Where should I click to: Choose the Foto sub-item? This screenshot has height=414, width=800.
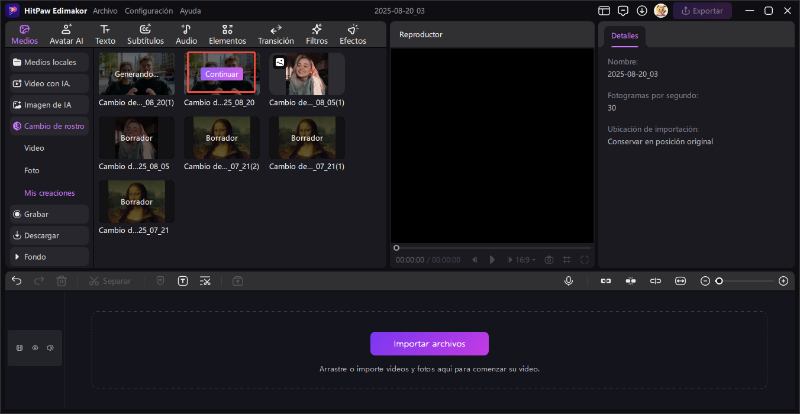tap(32, 171)
